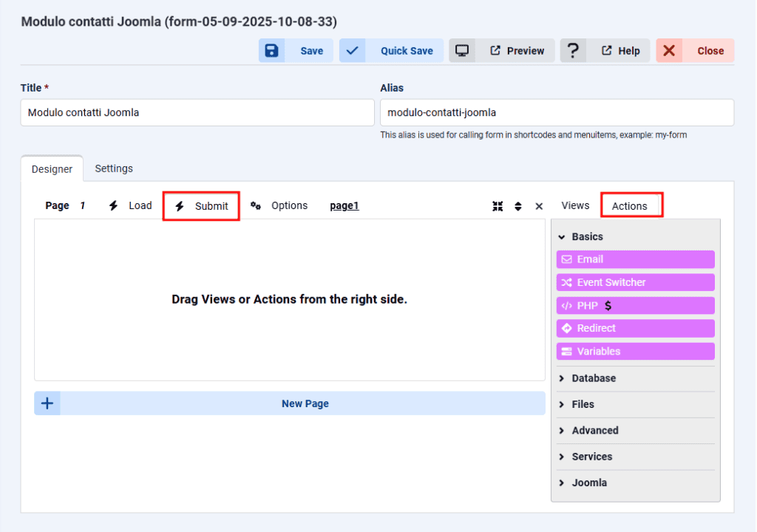This screenshot has height=532, width=757.
Task: Click the floppy disk Save icon
Action: pyautogui.click(x=271, y=51)
